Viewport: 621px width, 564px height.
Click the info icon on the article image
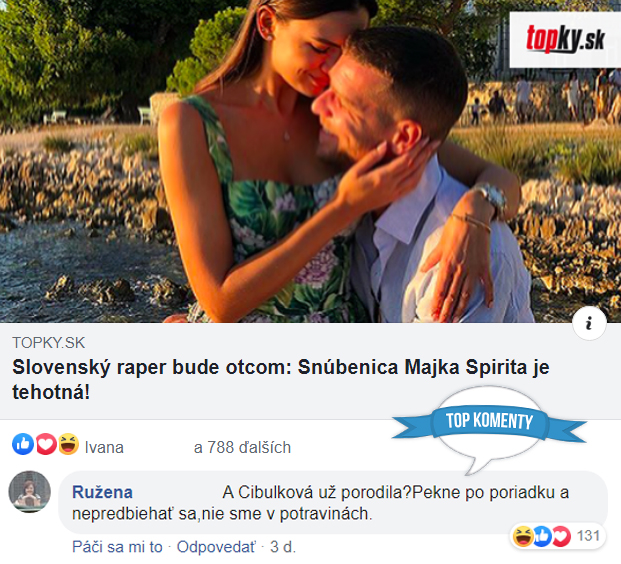click(589, 323)
